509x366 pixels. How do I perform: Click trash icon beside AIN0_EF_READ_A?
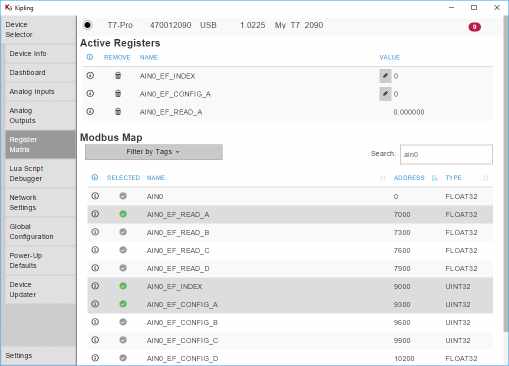[118, 112]
